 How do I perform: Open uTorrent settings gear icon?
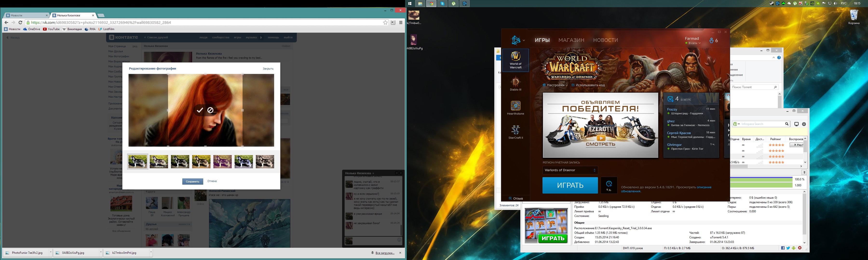coord(804,124)
